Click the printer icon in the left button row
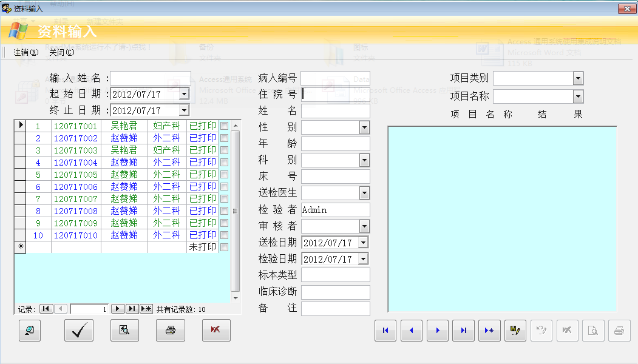The height and width of the screenshot is (364, 638). 171,330
